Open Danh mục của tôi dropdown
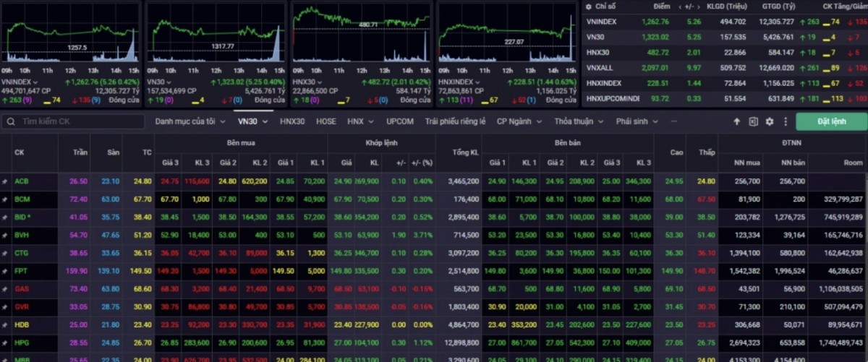868x362 pixels. pyautogui.click(x=190, y=121)
